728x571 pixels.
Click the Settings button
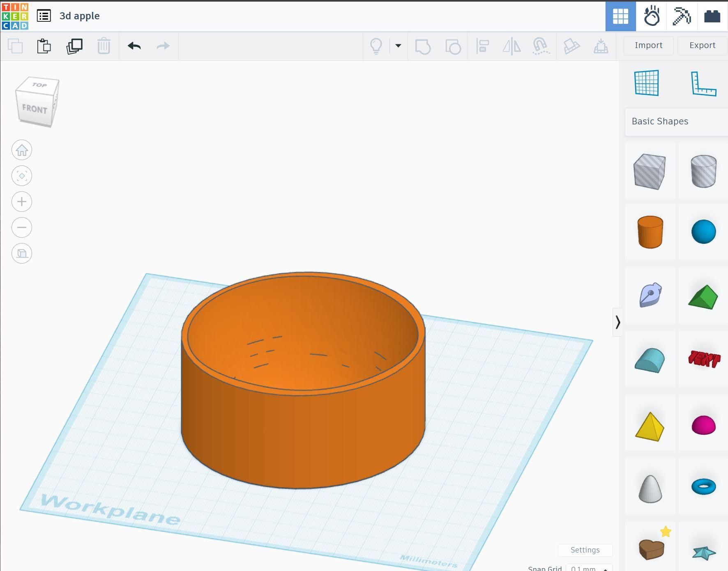pos(585,550)
